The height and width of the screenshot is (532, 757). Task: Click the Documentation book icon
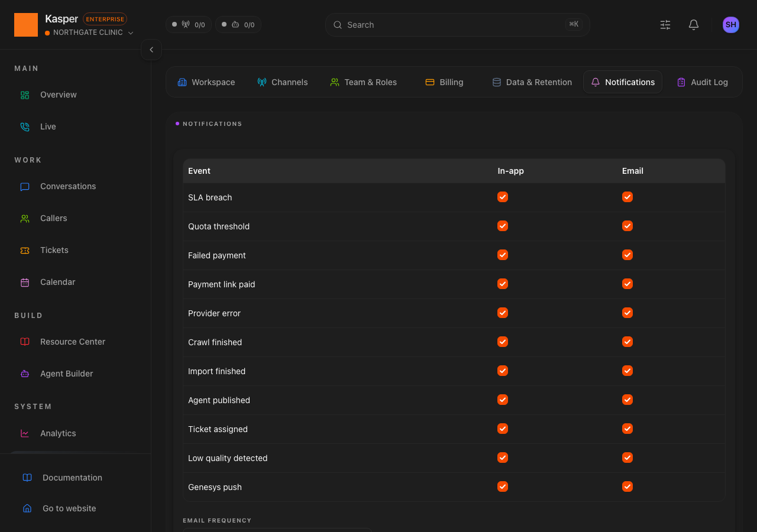pyautogui.click(x=27, y=478)
